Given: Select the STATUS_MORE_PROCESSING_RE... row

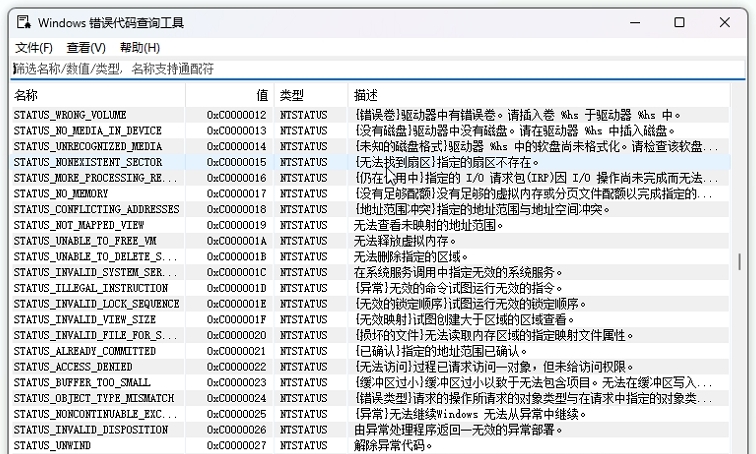Looking at the screenshot, I should pyautogui.click(x=370, y=178).
